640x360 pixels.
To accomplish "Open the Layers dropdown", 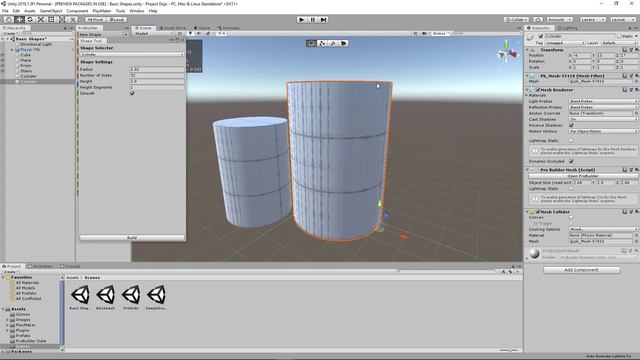I will point(592,19).
